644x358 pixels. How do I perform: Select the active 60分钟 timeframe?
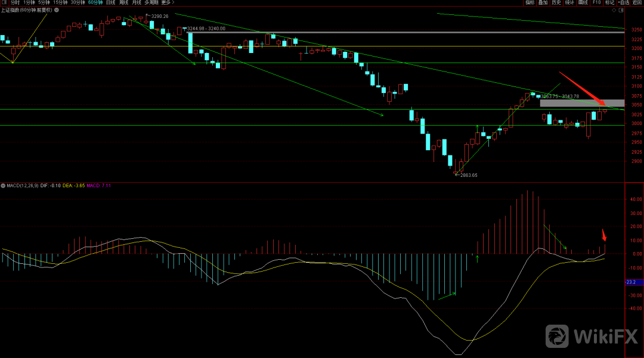coord(95,3)
